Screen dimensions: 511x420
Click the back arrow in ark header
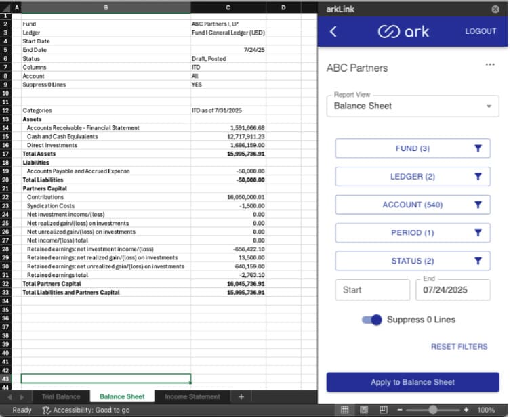[333, 32]
